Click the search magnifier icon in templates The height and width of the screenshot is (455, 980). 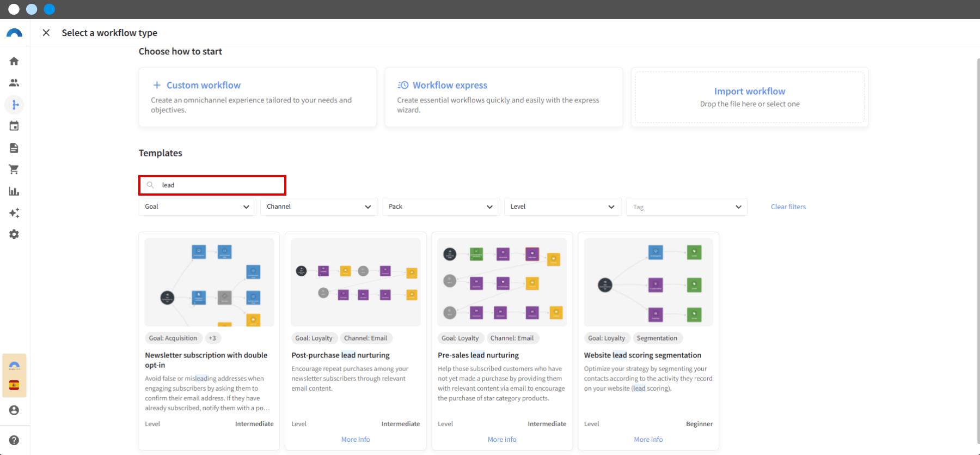coord(150,185)
